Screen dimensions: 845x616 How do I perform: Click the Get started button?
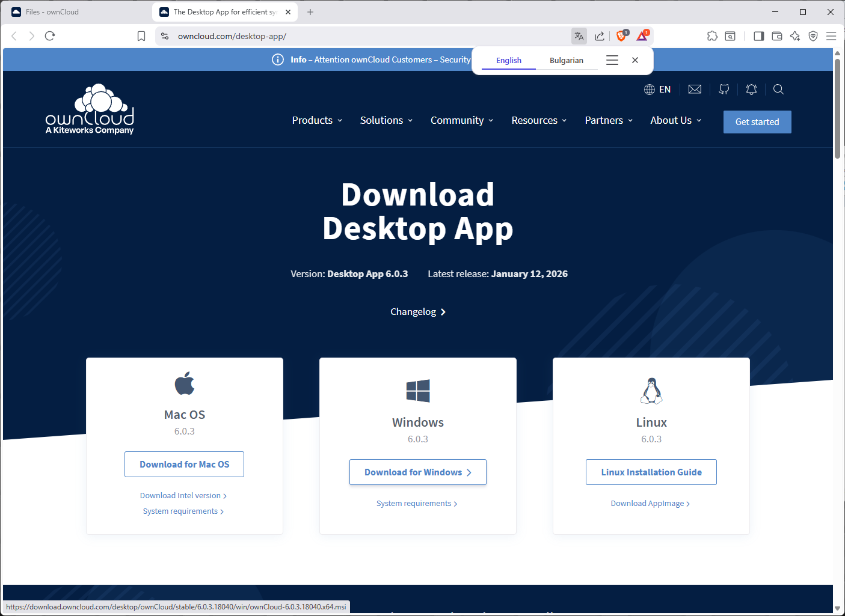757,122
